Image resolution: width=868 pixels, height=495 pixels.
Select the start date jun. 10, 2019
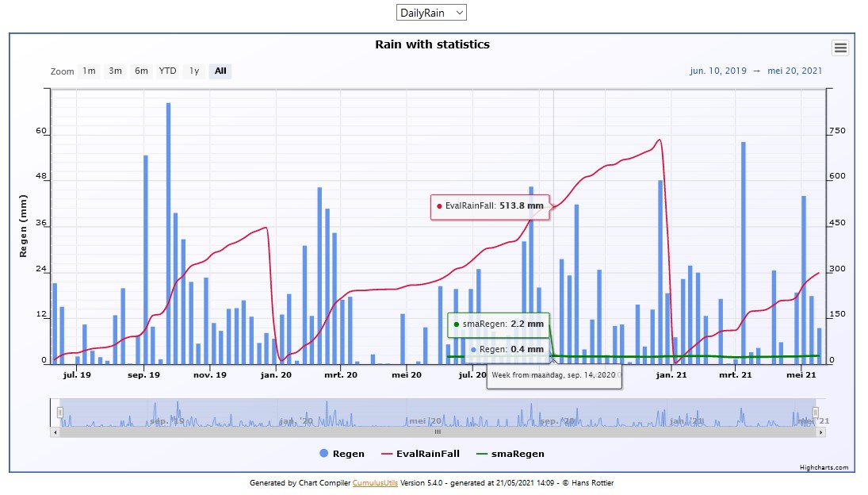tap(718, 71)
